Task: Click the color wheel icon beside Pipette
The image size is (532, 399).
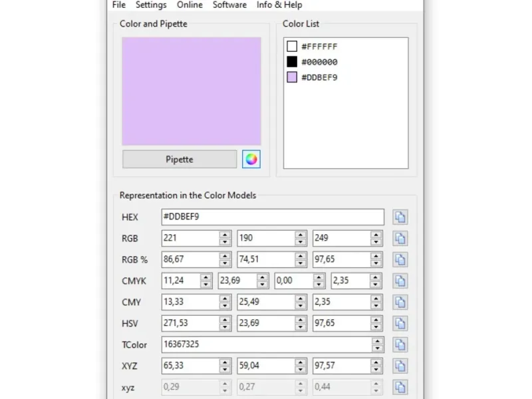Action: [251, 159]
